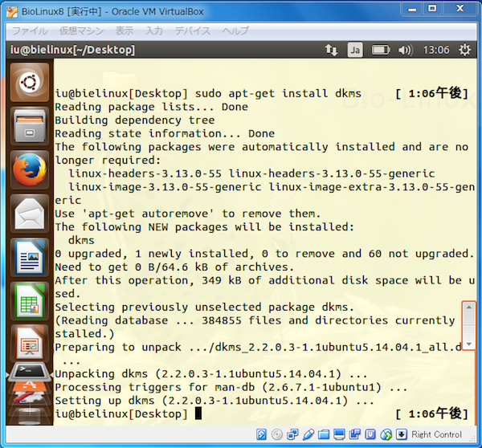Launch LibreOffice Writer from the launcher
Image resolution: width=482 pixels, height=448 pixels.
(x=30, y=257)
